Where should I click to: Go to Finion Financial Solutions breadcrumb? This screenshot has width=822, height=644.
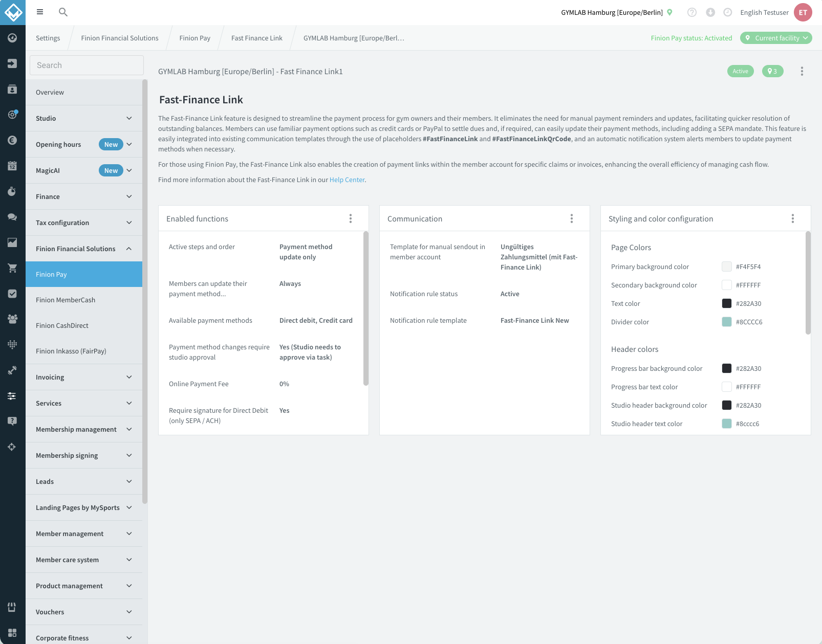coord(120,38)
